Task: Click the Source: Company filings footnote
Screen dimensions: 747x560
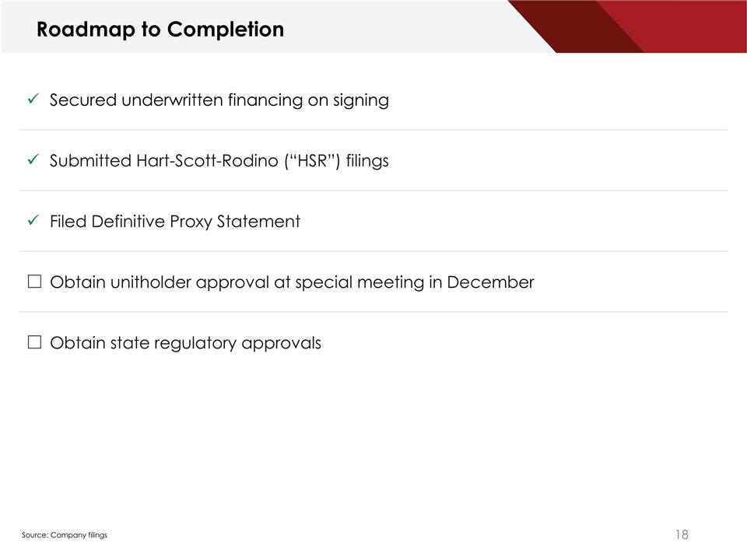Action: tap(65, 535)
